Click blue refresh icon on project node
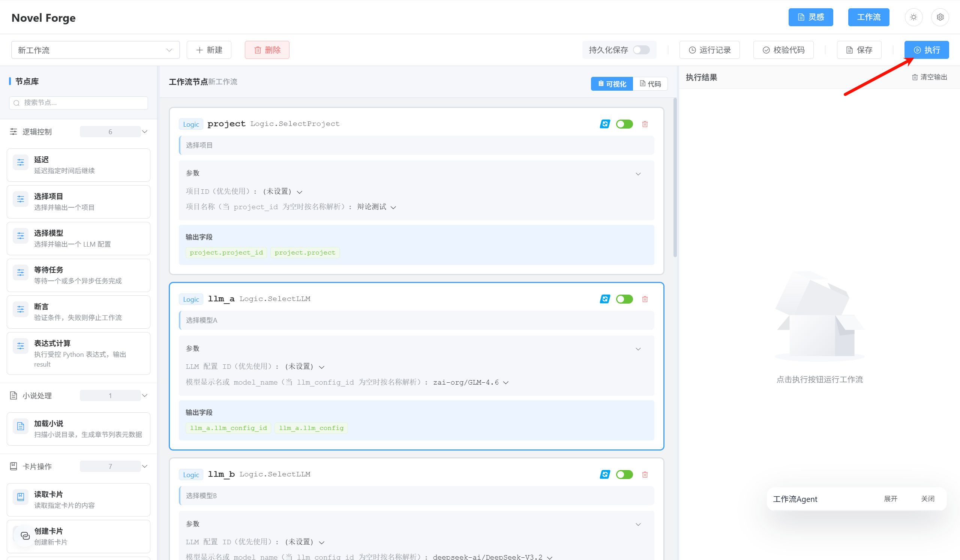The width and height of the screenshot is (960, 560). (x=604, y=124)
